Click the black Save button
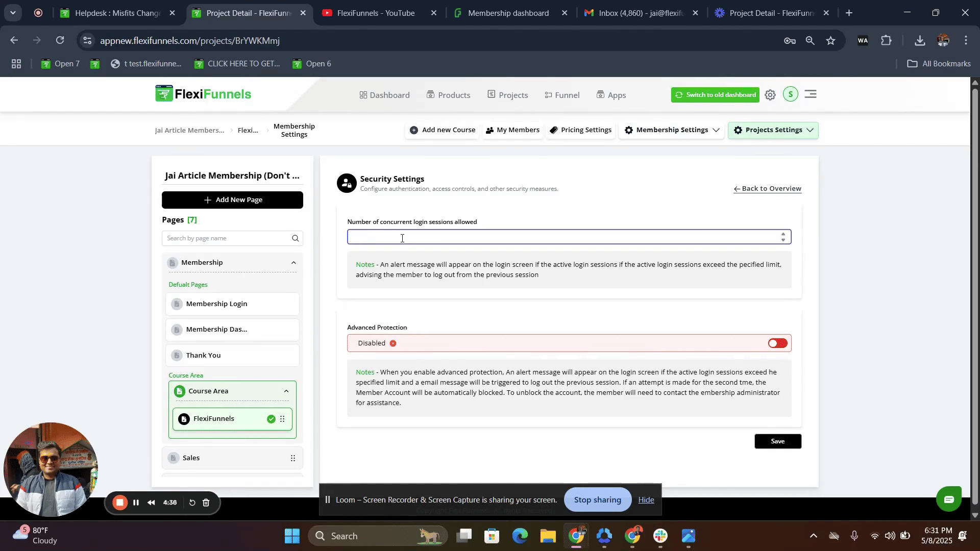The width and height of the screenshot is (980, 551). tap(777, 441)
